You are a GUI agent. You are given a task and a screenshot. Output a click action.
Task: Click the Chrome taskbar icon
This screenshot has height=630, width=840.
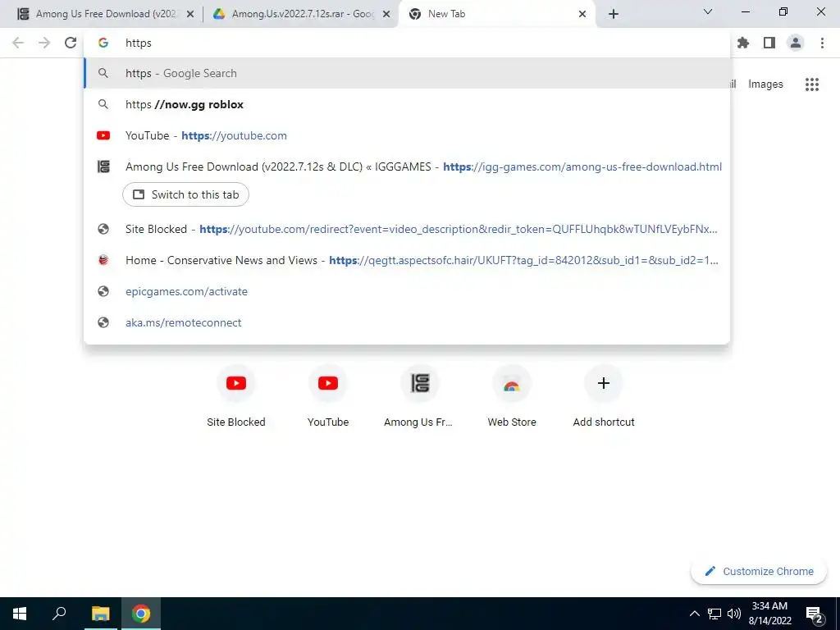point(141,614)
